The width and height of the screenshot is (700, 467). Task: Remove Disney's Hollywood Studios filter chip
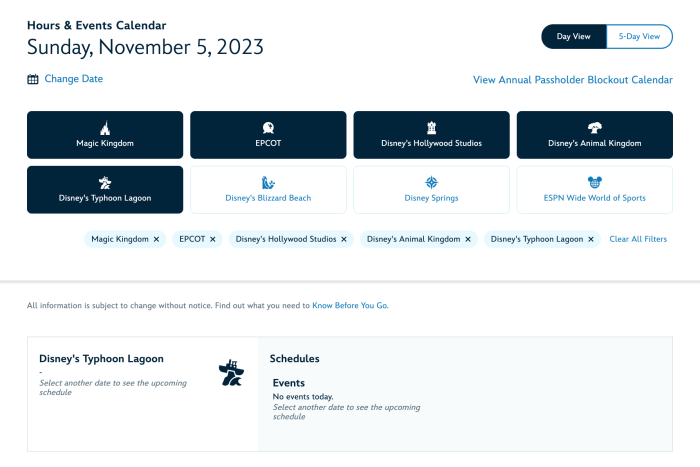coord(344,240)
